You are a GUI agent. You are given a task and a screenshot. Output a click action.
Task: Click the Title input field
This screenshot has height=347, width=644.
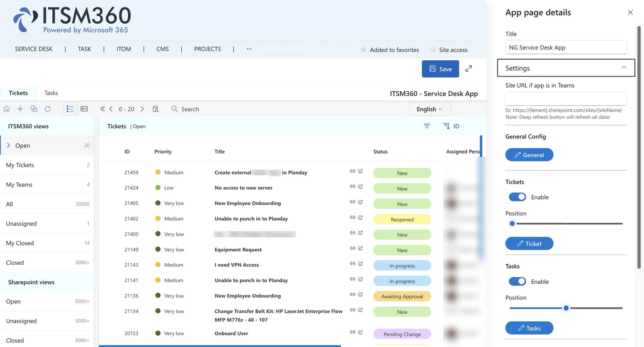(x=566, y=47)
